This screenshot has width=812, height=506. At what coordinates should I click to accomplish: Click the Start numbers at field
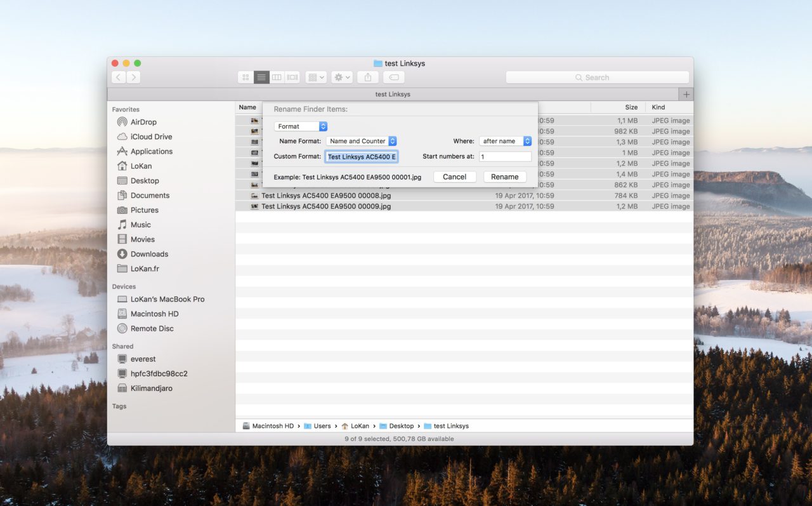505,156
